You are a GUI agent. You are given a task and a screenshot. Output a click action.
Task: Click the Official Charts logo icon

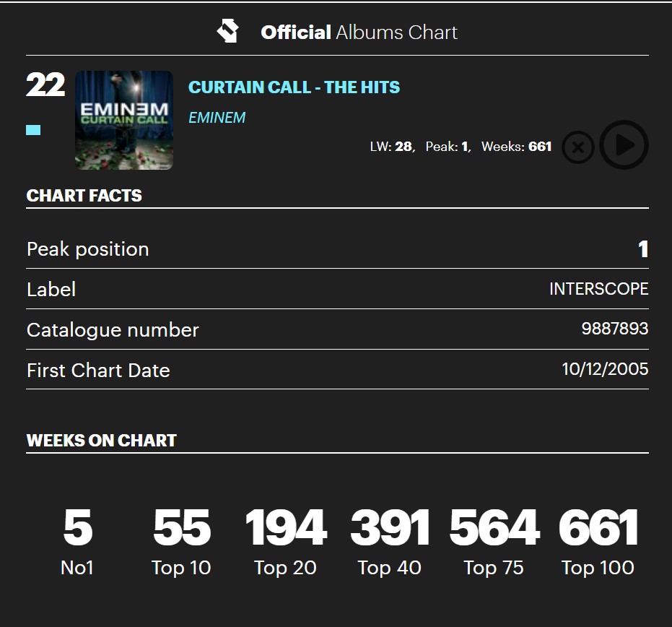(x=227, y=32)
